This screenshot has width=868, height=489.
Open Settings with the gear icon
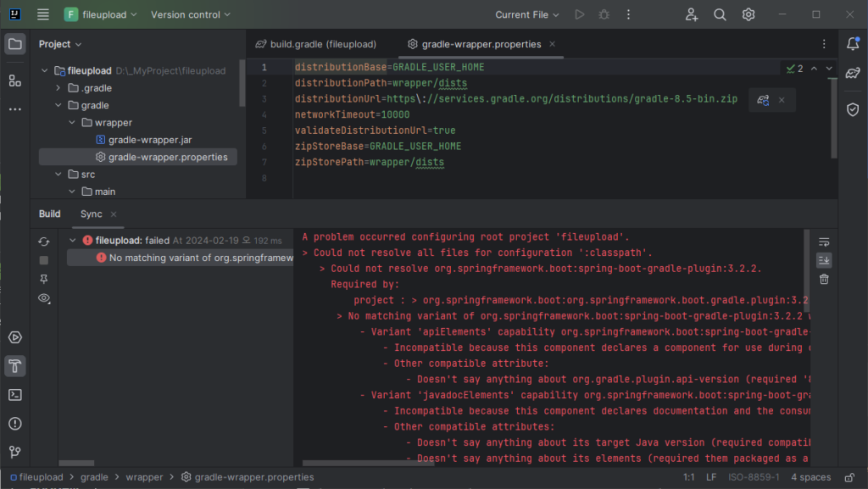[748, 14]
